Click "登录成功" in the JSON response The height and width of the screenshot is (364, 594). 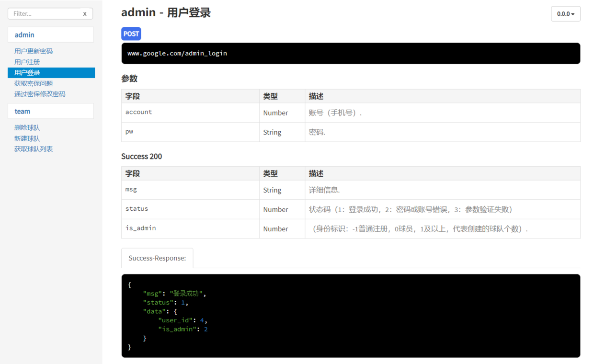click(x=186, y=294)
